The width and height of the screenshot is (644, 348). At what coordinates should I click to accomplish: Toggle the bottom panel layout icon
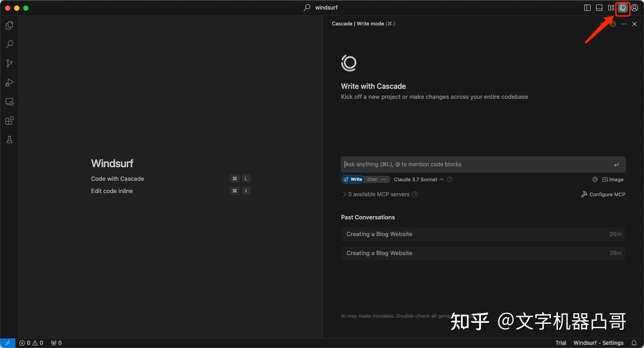click(x=599, y=8)
